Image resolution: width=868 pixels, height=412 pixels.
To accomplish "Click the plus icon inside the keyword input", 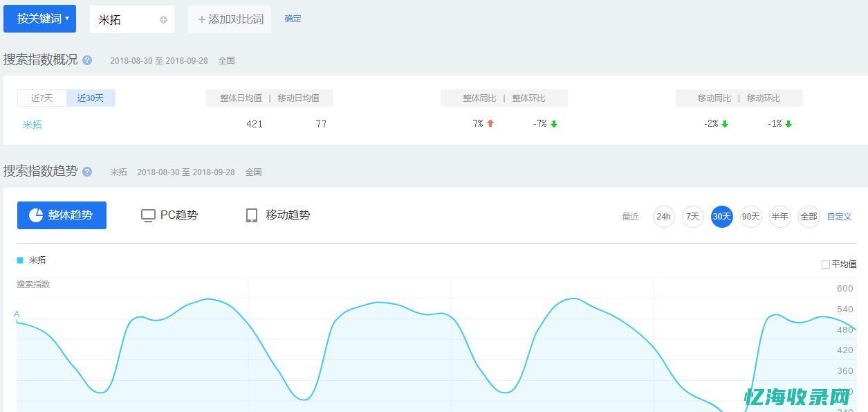I will click(163, 19).
